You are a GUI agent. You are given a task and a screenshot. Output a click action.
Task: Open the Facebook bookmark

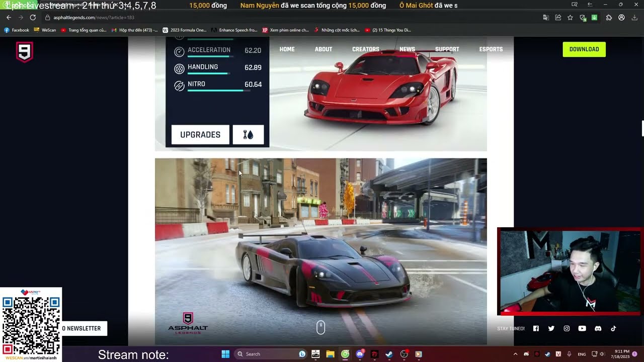pos(17,30)
